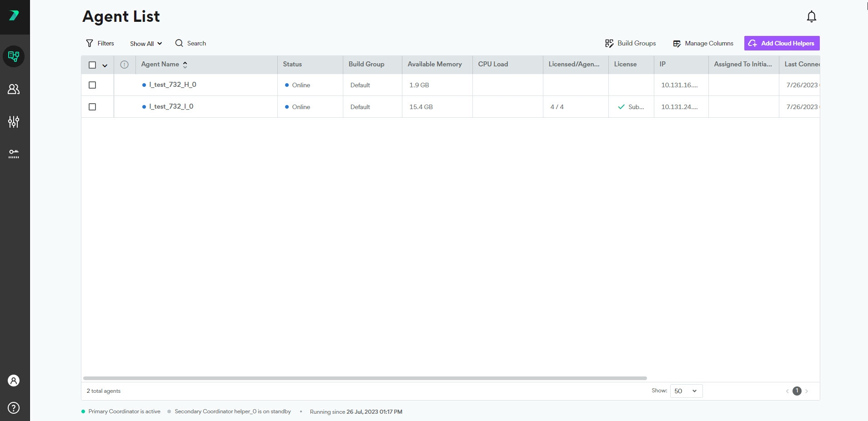Select the I_test_732_I_0 row checkbox
Viewport: 868px width, 421px height.
click(92, 107)
